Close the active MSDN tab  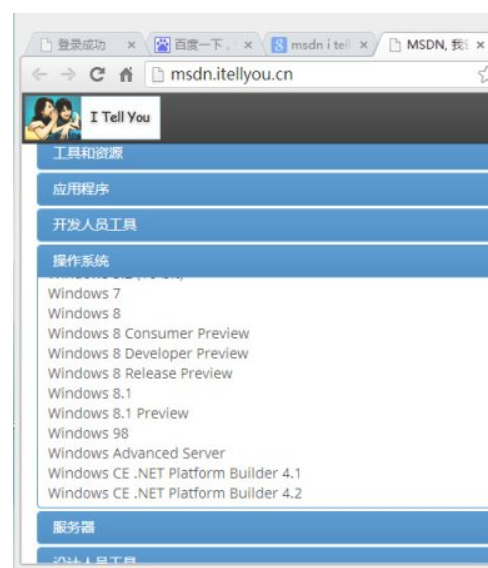click(480, 45)
